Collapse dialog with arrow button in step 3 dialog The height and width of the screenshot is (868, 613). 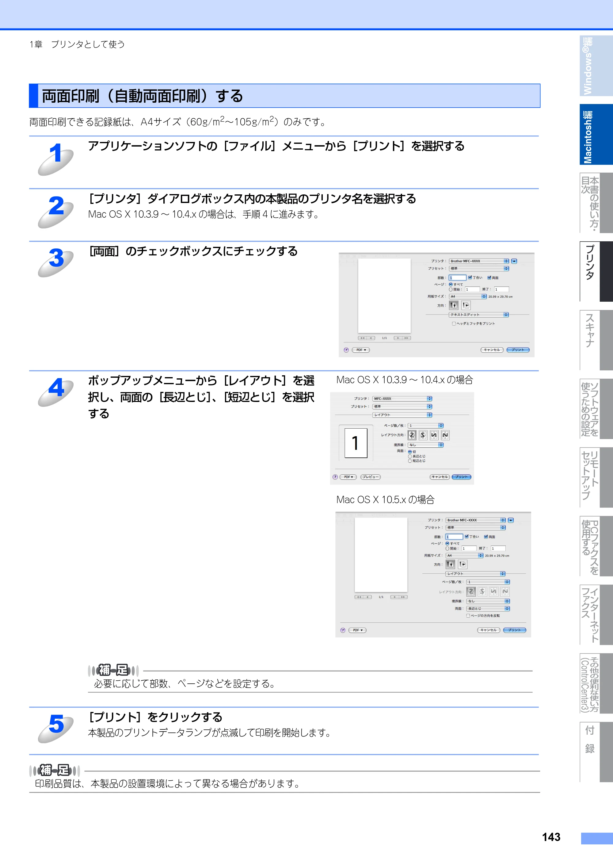(514, 261)
